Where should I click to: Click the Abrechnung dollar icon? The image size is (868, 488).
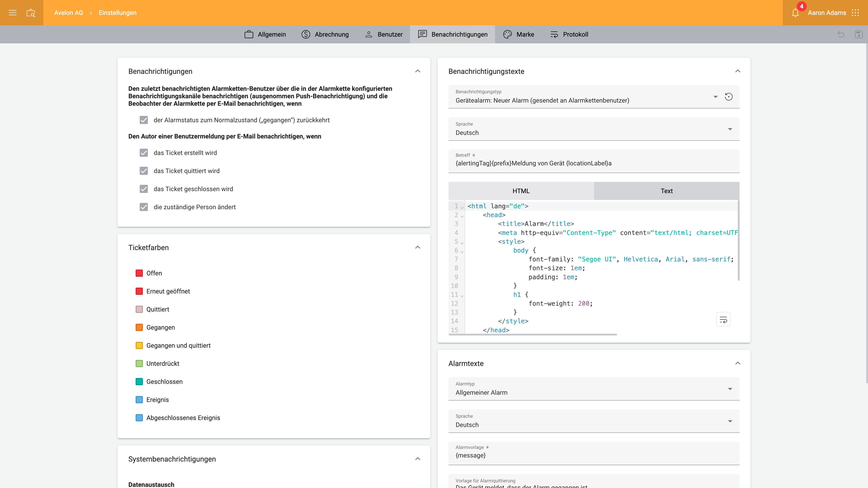coord(306,34)
